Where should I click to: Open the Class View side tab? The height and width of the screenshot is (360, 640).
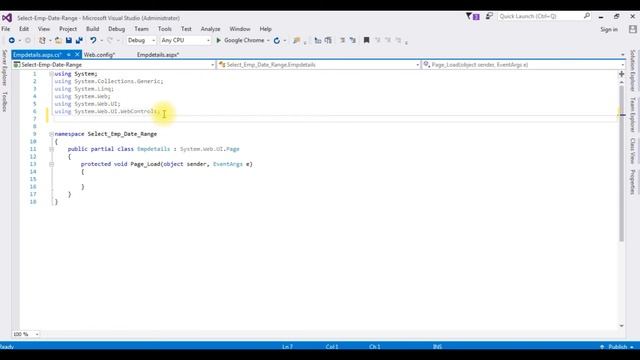(633, 151)
